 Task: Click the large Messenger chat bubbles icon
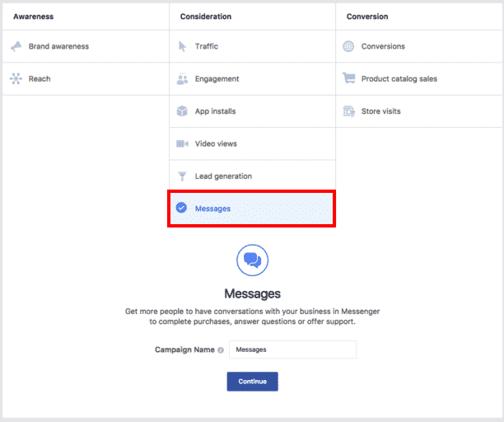(252, 261)
